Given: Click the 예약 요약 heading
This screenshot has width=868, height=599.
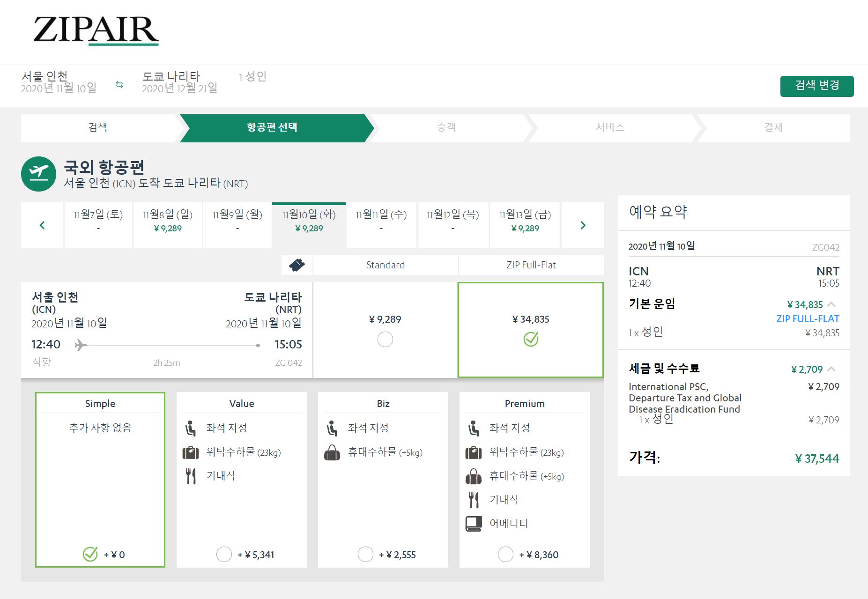Looking at the screenshot, I should click(658, 212).
